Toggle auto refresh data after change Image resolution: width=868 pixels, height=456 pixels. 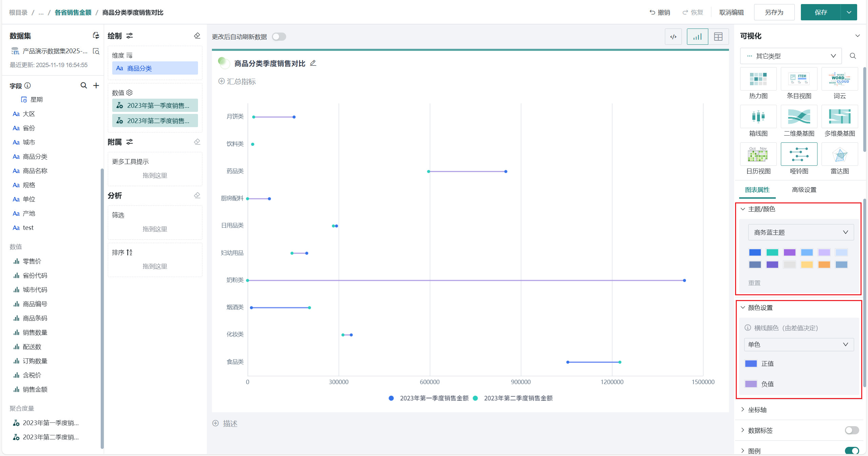pyautogui.click(x=279, y=37)
